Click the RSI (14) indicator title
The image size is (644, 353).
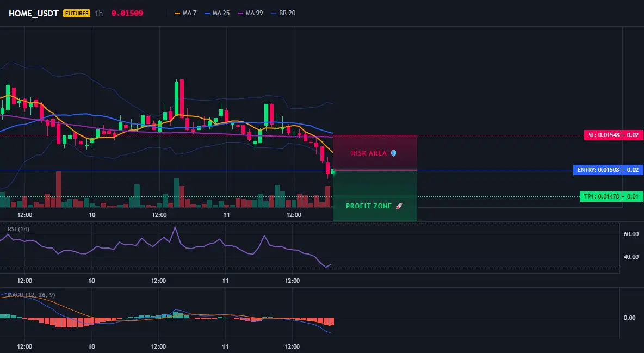(x=18, y=229)
